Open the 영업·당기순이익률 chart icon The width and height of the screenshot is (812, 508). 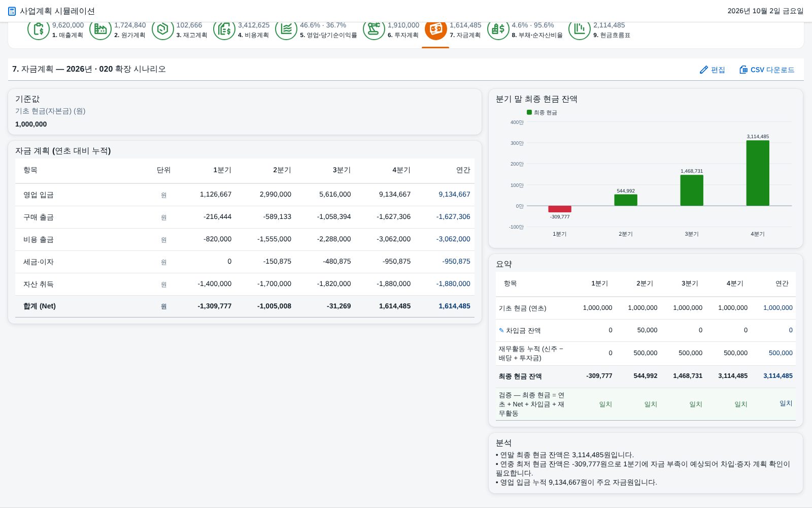286,29
